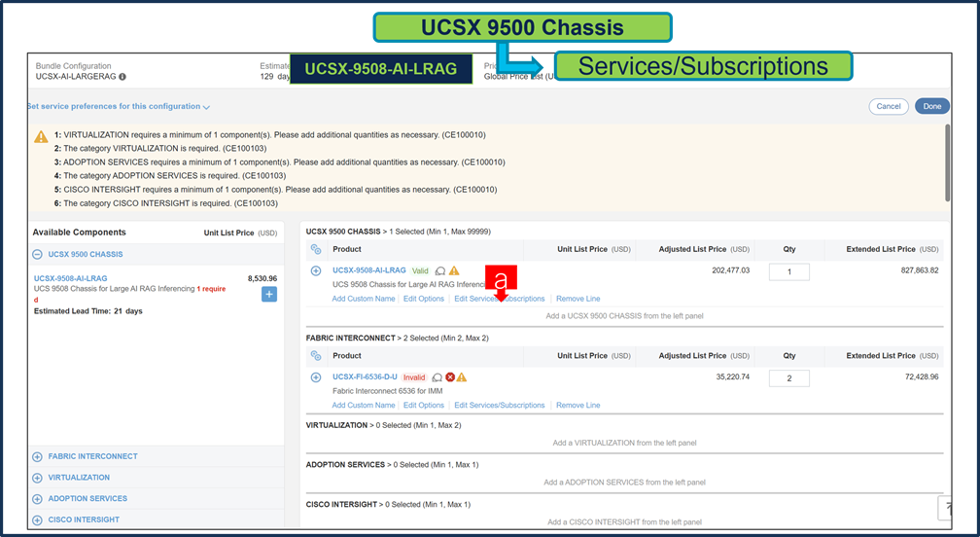This screenshot has height=537, width=980.
Task: Click Add Custom Name for UCSX-FI-6536-D-U
Action: pos(364,405)
